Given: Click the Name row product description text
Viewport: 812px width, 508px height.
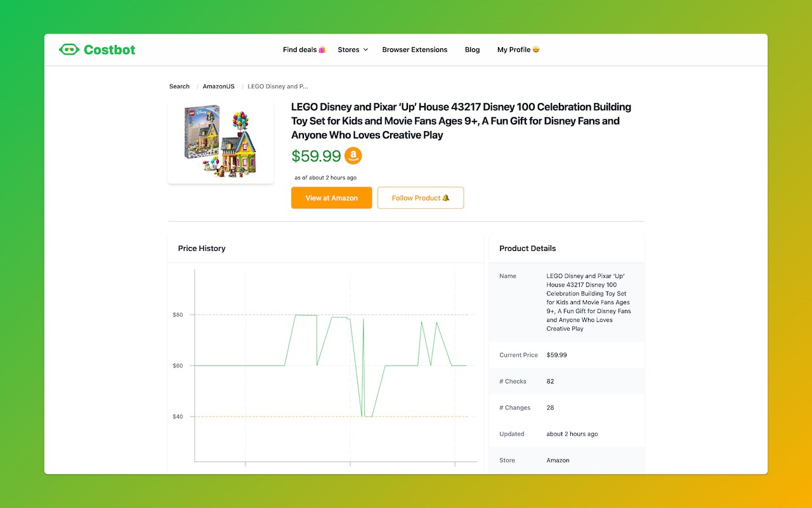Looking at the screenshot, I should coord(589,302).
